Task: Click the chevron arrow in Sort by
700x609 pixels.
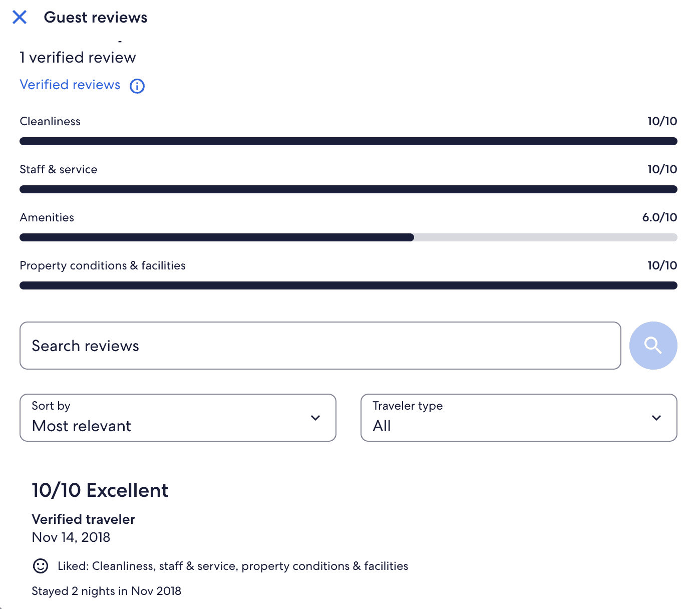Action: pos(315,418)
